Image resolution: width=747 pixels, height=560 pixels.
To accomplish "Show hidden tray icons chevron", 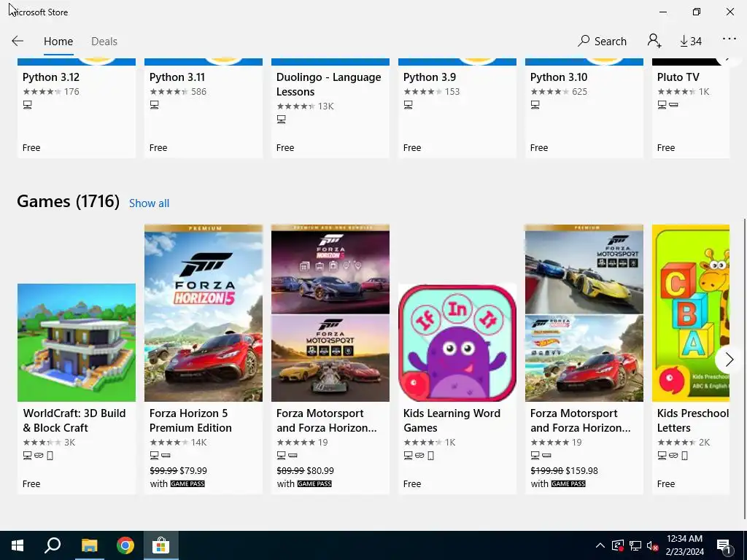I will point(600,545).
